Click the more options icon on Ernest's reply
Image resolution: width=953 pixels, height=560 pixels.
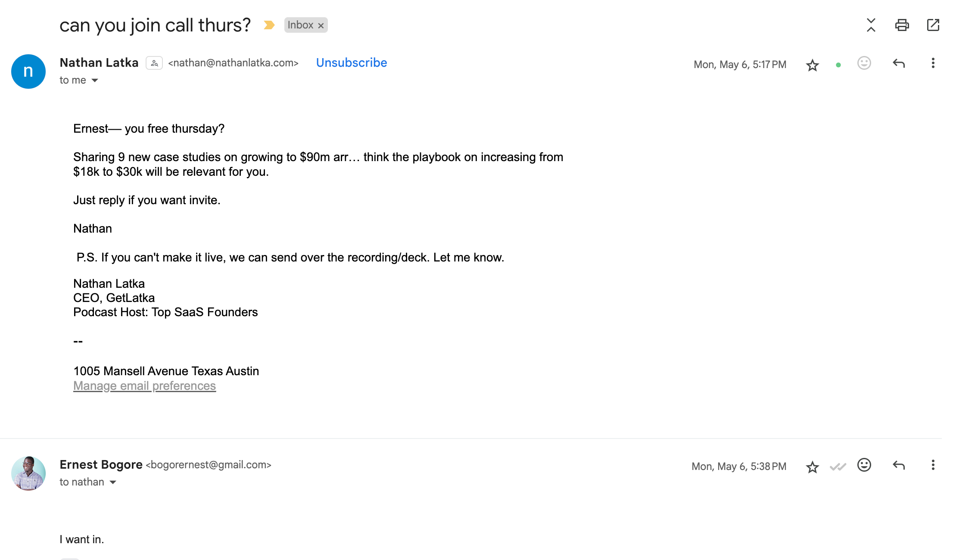coord(932,465)
